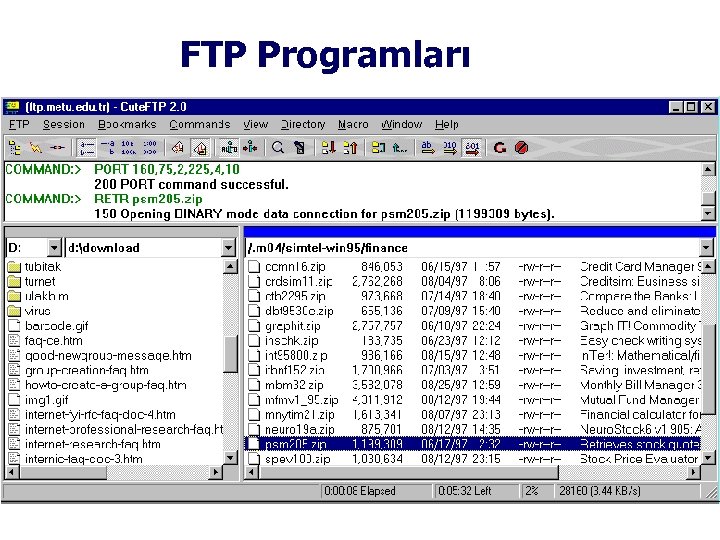Click the CuteFTP title bar app icon
The image size is (720, 540).
(11, 107)
